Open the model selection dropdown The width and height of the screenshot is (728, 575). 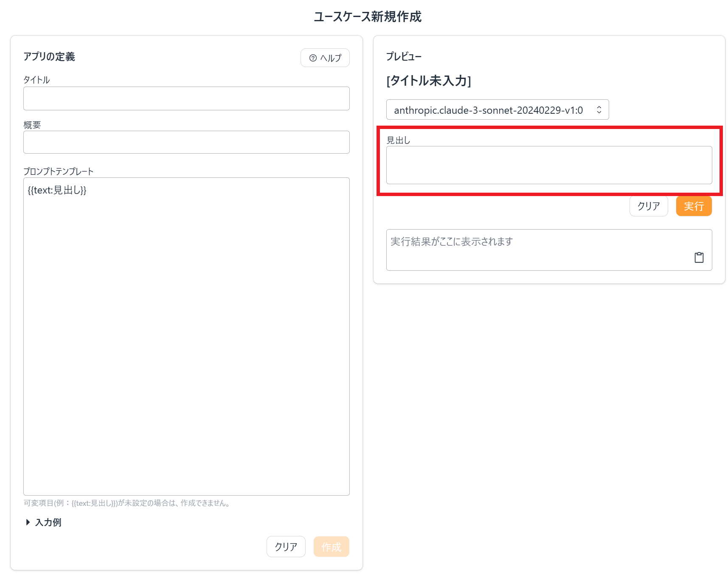pos(498,109)
